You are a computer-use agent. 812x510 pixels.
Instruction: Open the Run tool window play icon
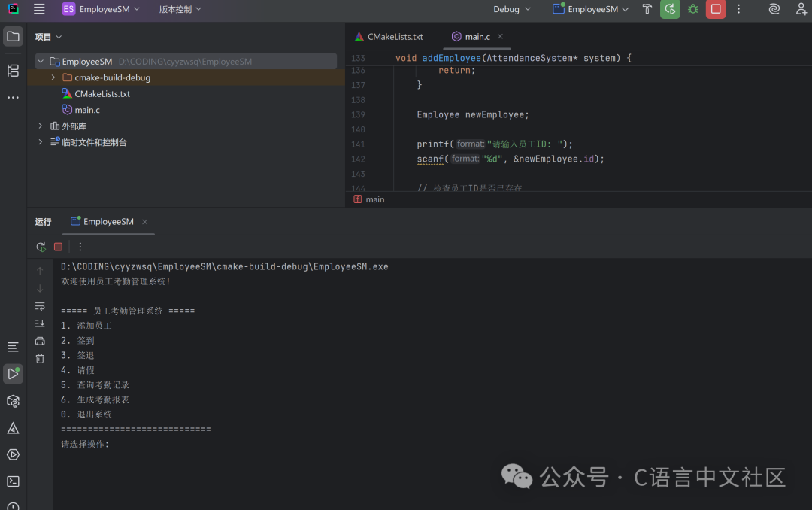click(13, 374)
